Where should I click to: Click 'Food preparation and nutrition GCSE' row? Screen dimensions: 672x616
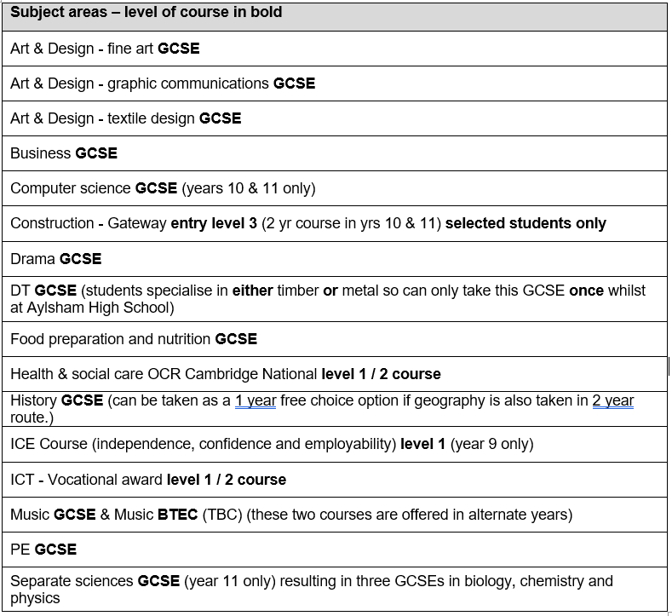click(134, 339)
